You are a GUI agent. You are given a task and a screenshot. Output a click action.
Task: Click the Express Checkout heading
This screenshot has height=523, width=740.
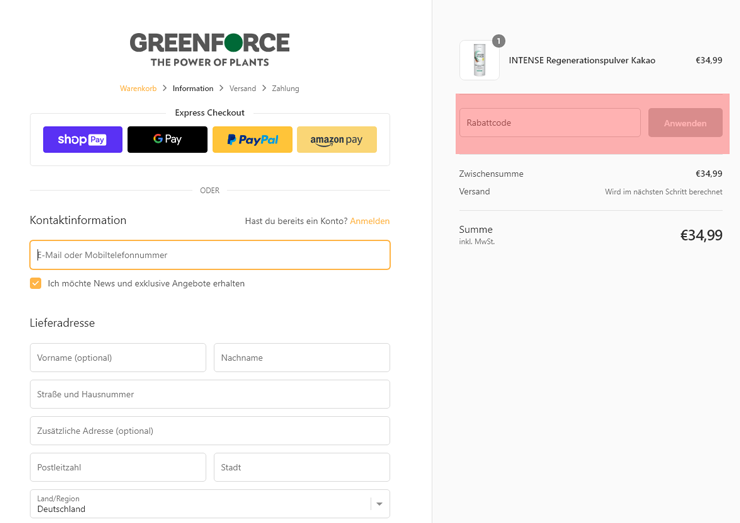coord(210,113)
